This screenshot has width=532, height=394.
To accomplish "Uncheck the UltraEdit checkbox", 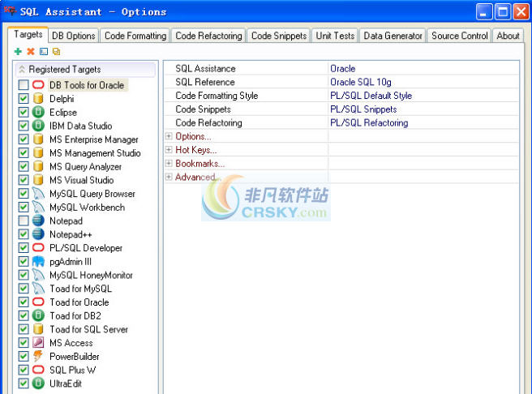I will pos(24,383).
